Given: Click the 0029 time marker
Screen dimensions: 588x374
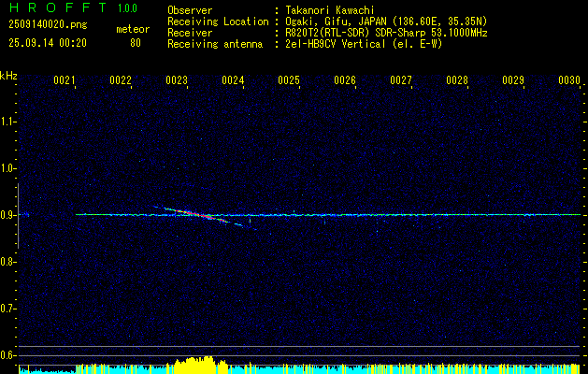Looking at the screenshot, I should (x=513, y=80).
